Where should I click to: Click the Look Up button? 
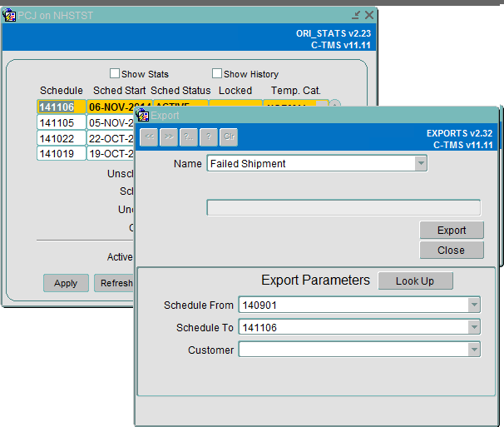(x=415, y=281)
